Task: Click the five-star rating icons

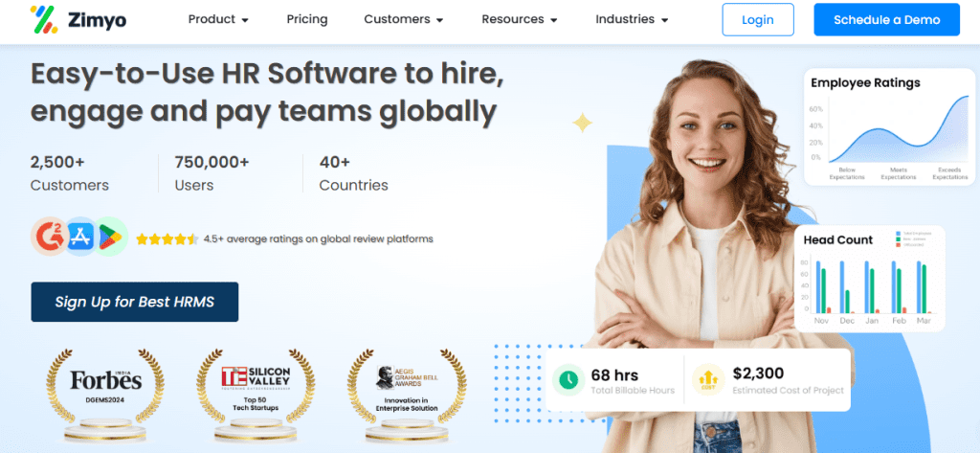Action: 167,239
